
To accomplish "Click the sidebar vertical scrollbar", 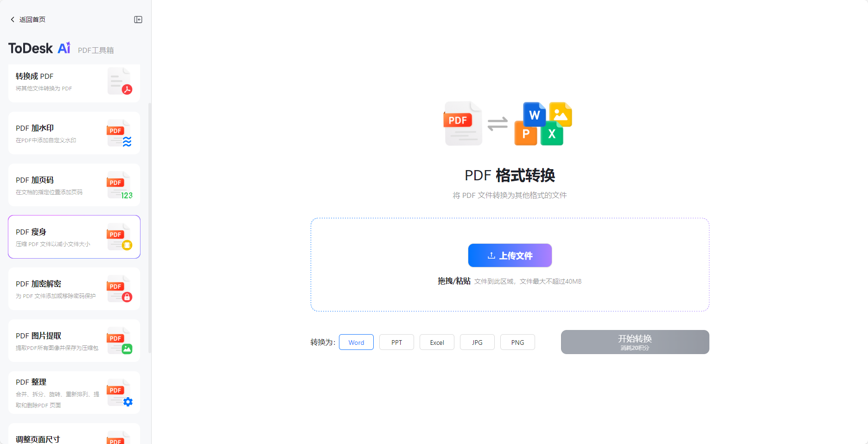I will coord(149,227).
